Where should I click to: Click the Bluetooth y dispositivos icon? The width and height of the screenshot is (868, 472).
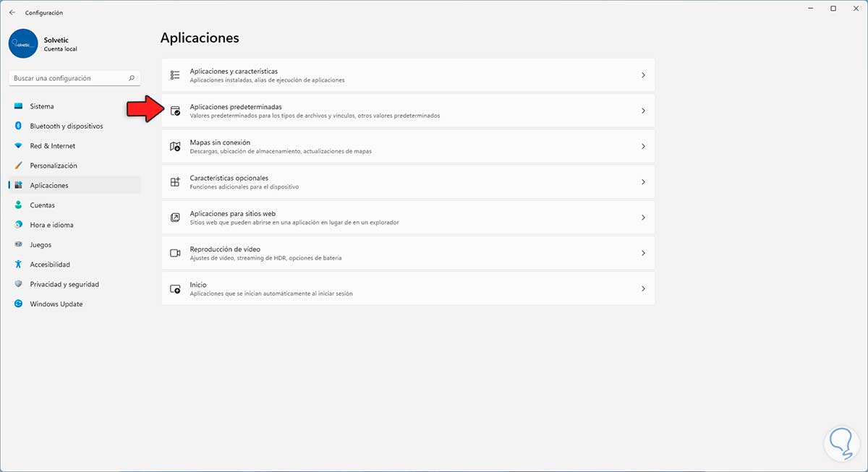19,126
